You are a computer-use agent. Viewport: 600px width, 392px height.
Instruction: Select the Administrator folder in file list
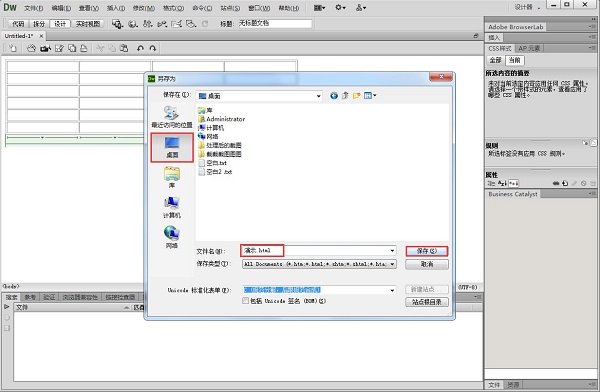(x=222, y=119)
